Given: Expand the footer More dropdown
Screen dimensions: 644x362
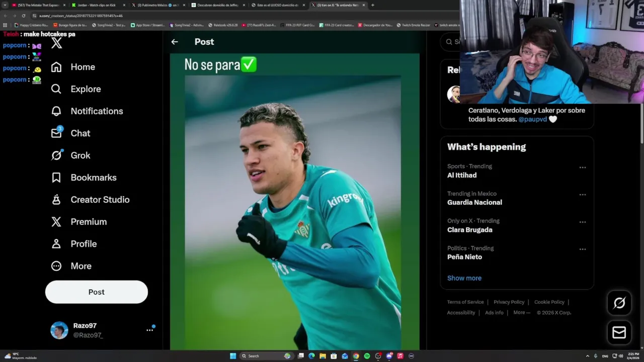Looking at the screenshot, I should click(522, 313).
